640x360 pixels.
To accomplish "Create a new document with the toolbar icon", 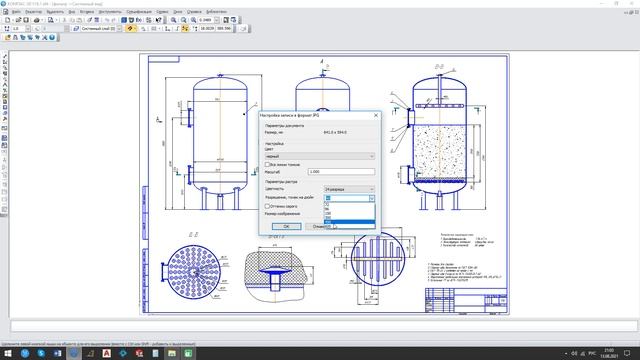I will 8,20.
